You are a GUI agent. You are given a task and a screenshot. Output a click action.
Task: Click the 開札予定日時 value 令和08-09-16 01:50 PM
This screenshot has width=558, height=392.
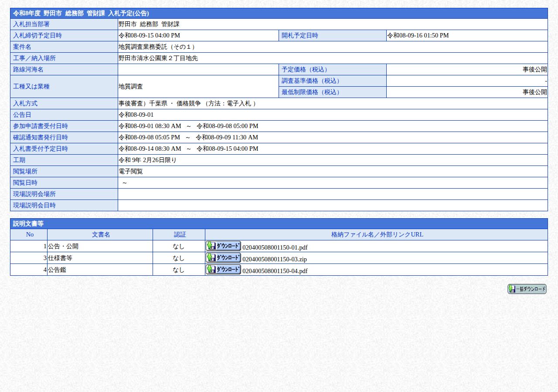click(x=418, y=36)
